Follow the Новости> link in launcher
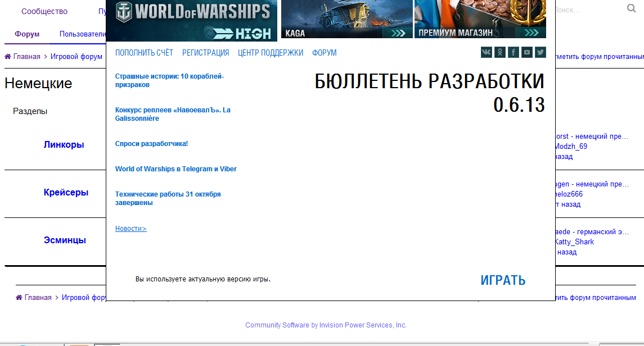This screenshot has height=346, width=644. [130, 229]
